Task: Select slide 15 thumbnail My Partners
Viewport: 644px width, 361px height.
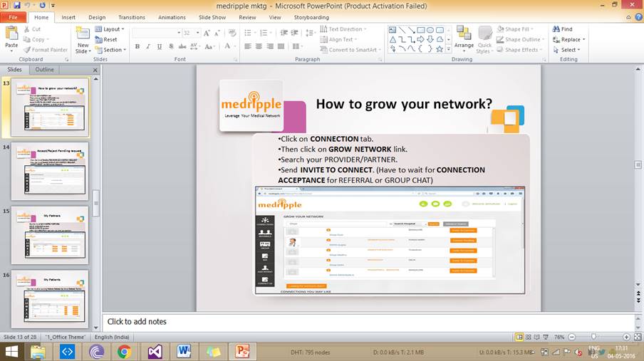Action: [x=50, y=235]
